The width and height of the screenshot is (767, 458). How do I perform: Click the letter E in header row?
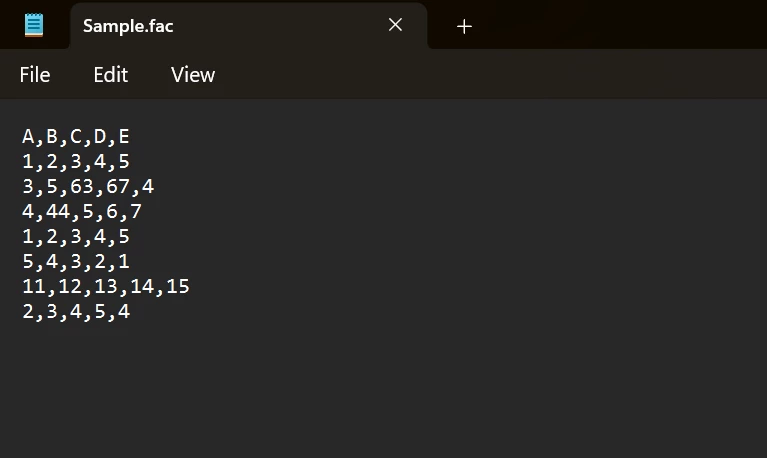click(124, 136)
